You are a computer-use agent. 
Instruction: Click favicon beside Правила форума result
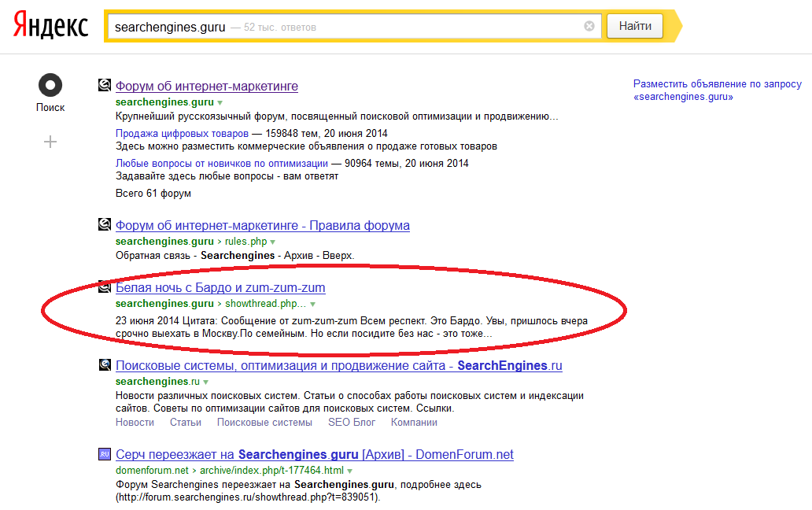(105, 224)
